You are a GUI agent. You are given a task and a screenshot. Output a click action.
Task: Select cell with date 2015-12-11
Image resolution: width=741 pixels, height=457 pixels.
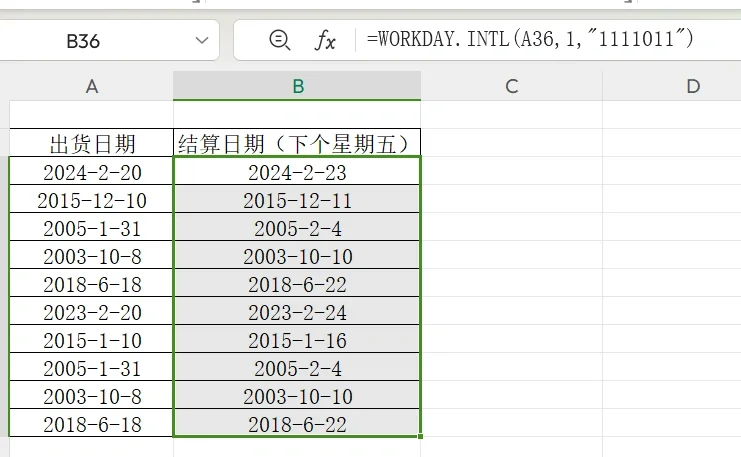(x=297, y=199)
